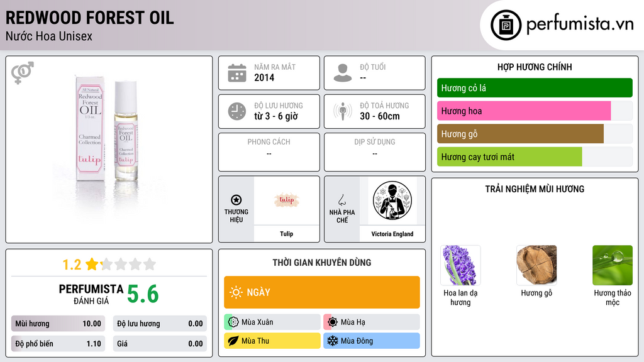Select the Hương gỗ wood note image

536,265
